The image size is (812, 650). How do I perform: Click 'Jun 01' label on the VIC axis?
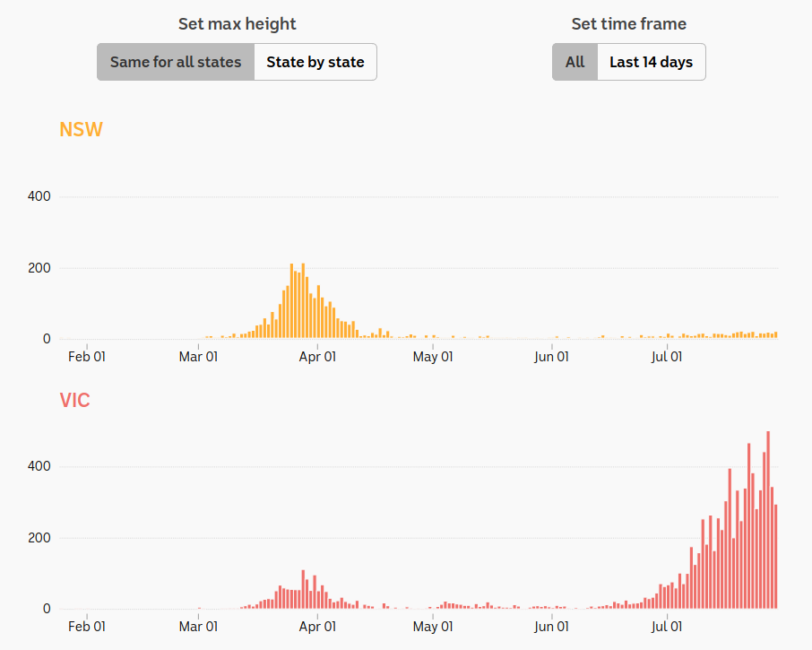click(x=551, y=627)
